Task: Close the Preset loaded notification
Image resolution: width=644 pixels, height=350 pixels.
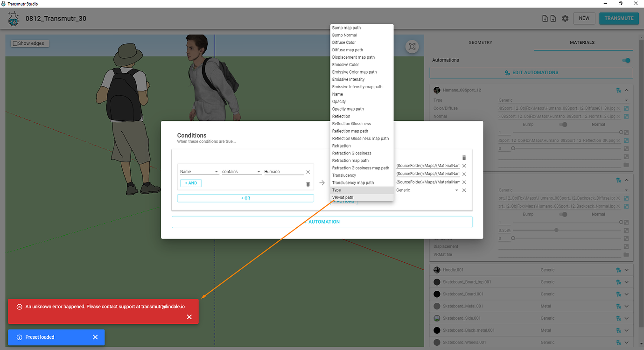Action: (x=95, y=337)
